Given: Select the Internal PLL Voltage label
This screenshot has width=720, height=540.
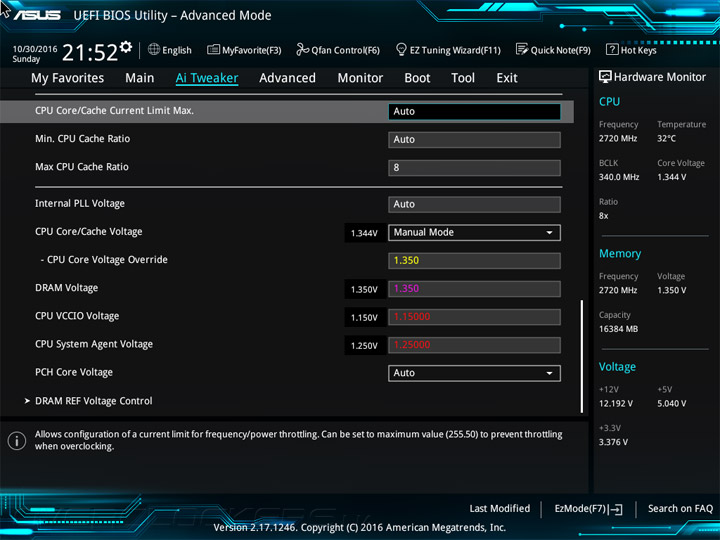Looking at the screenshot, I should [80, 203].
